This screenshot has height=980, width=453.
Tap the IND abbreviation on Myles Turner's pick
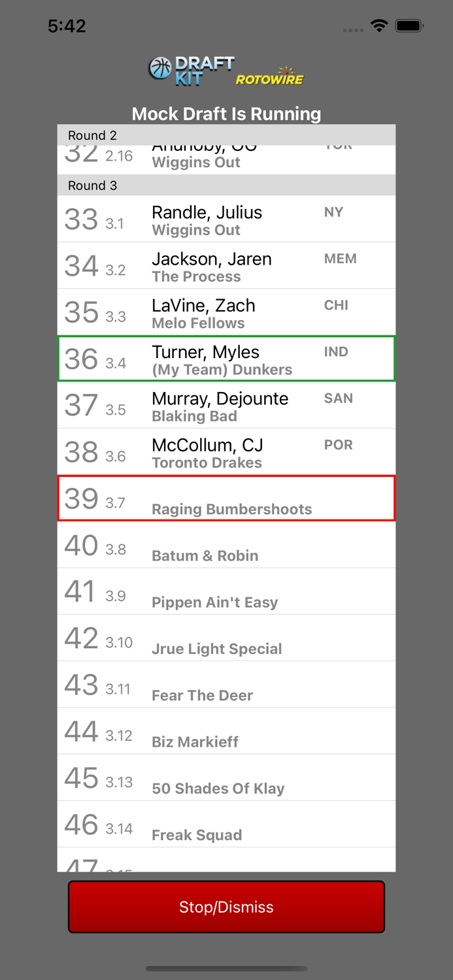(x=336, y=351)
